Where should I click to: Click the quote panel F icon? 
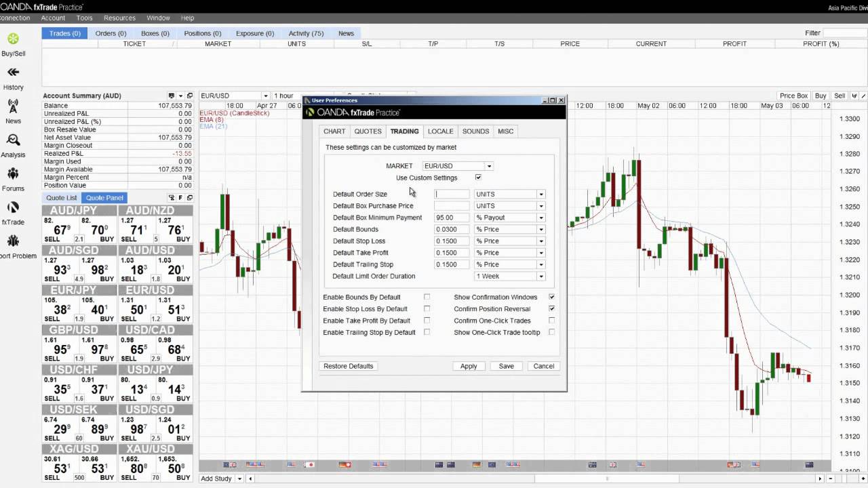(180, 198)
